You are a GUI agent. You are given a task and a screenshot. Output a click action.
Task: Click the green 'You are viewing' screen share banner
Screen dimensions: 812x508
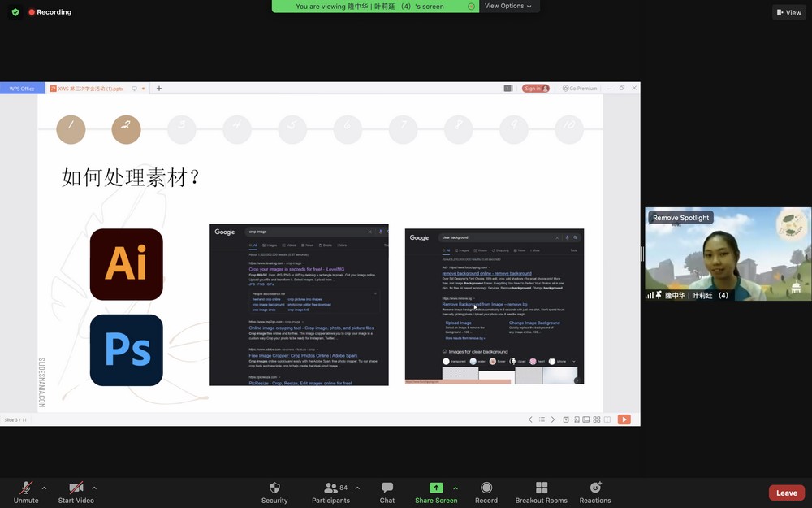(375, 7)
